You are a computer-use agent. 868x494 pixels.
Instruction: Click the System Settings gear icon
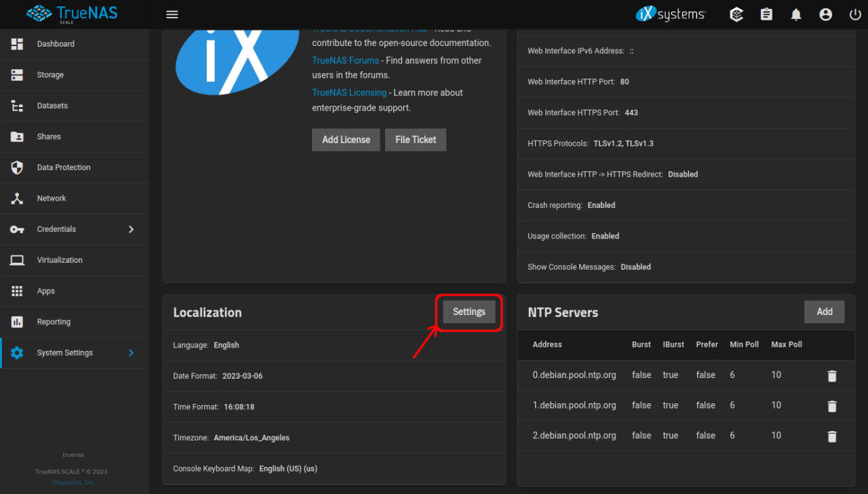tap(17, 353)
